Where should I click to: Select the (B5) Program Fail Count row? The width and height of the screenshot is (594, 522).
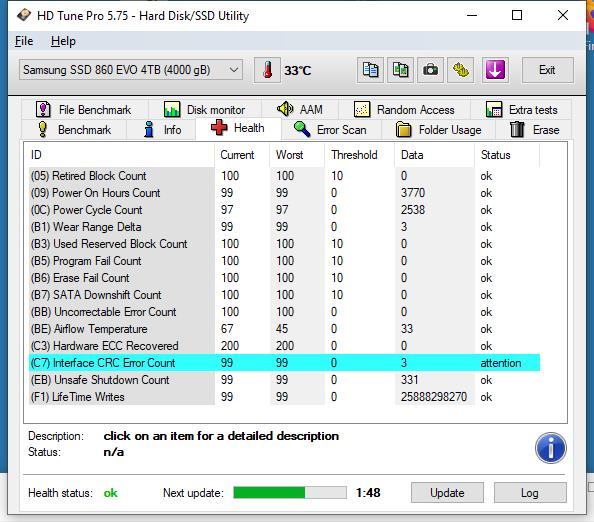[x=284, y=261]
